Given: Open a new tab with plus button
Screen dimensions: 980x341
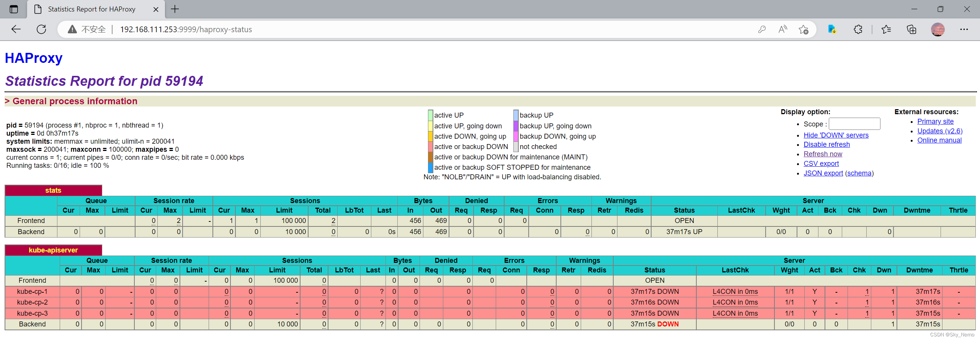Looking at the screenshot, I should point(175,9).
